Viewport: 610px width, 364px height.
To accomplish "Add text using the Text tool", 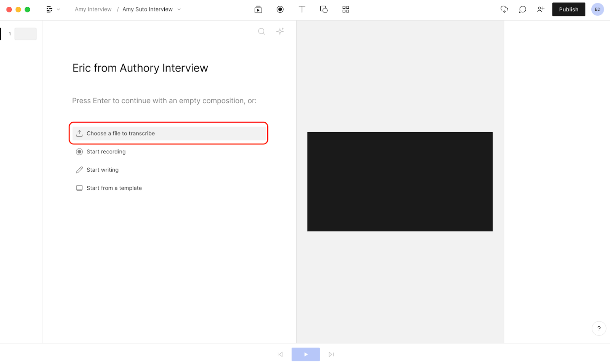I will tap(302, 9).
